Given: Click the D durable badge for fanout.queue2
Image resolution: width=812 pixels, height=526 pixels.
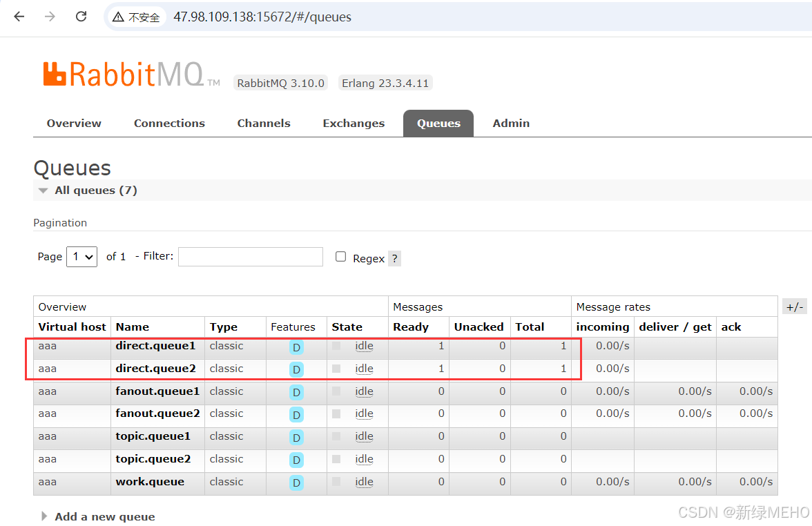Looking at the screenshot, I should tap(296, 415).
